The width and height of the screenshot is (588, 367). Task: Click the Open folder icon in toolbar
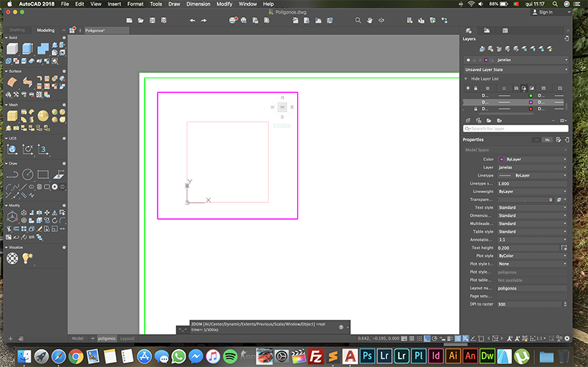(140, 21)
